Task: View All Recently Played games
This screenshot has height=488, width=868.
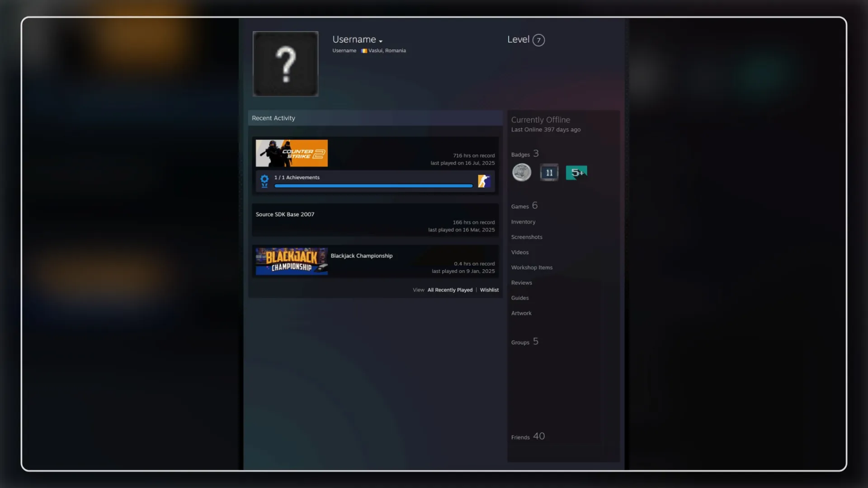Action: click(x=450, y=290)
